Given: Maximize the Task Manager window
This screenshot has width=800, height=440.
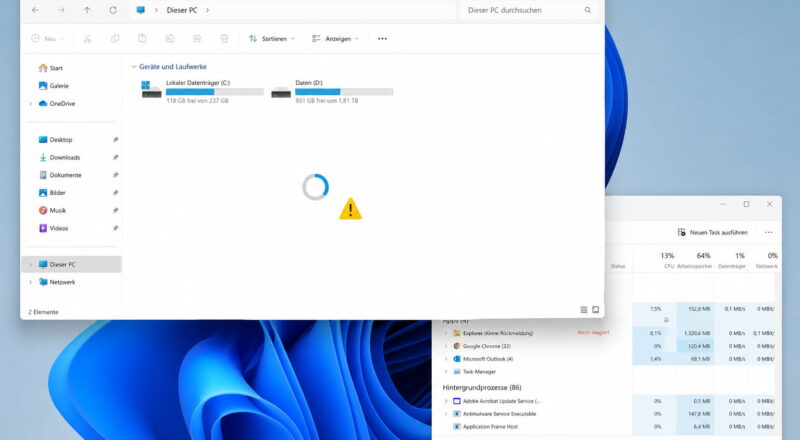Looking at the screenshot, I should click(746, 204).
